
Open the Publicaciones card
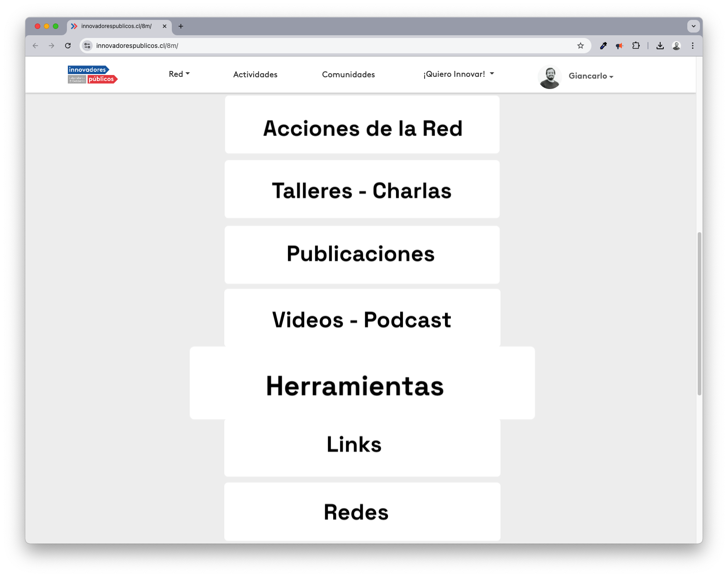click(x=362, y=254)
